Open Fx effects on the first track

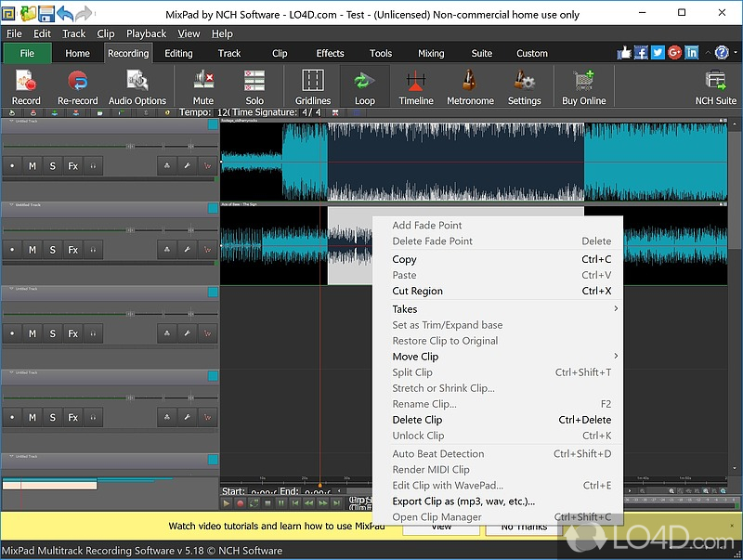pos(72,166)
